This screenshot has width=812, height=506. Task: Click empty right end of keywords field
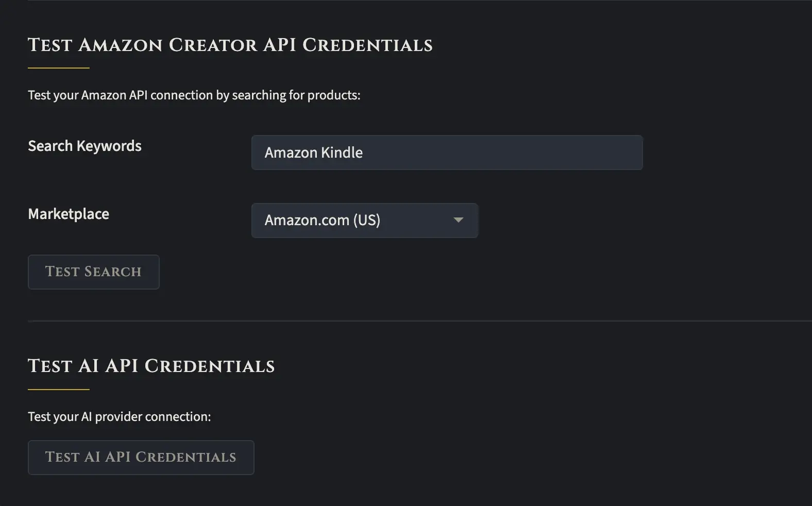click(x=593, y=153)
